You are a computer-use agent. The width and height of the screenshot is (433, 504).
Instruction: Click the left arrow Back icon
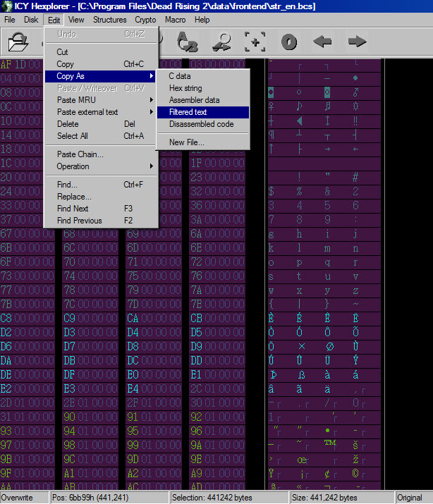[x=322, y=42]
